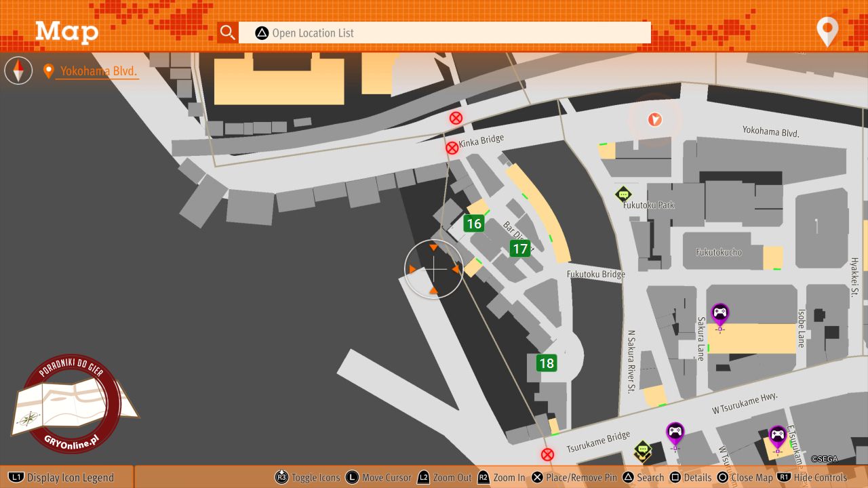
Task: Click the Details control
Action: [691, 477]
